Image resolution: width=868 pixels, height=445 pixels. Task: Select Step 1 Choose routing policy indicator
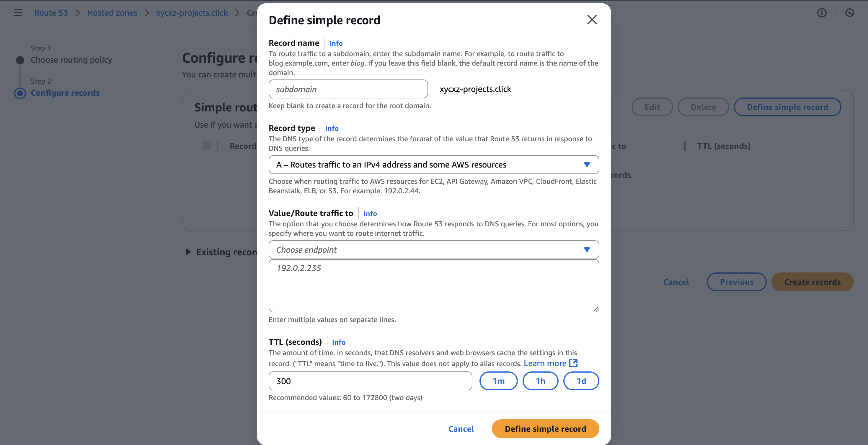coord(20,60)
